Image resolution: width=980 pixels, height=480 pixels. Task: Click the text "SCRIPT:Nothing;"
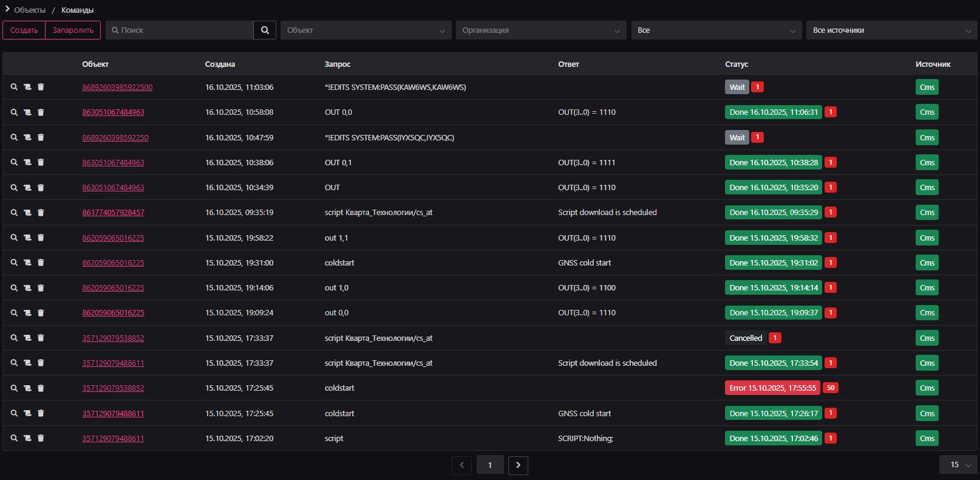585,438
